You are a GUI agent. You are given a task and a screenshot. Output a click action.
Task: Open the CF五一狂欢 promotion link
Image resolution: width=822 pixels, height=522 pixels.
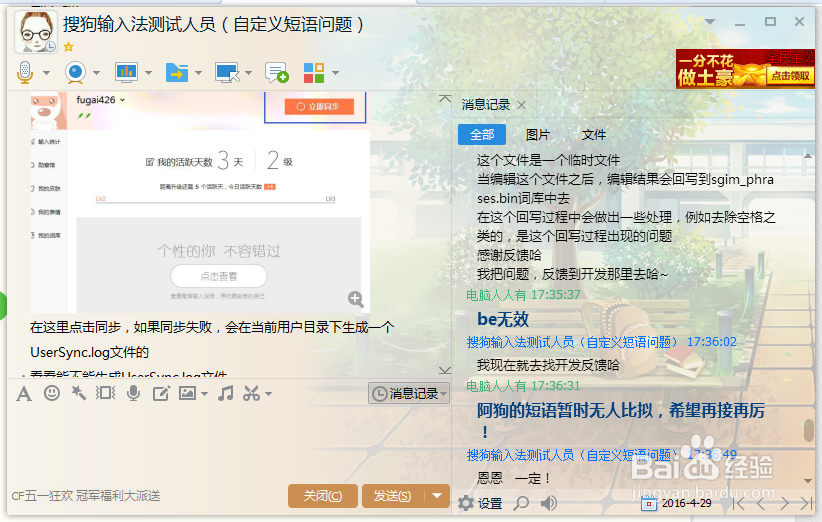click(x=86, y=496)
